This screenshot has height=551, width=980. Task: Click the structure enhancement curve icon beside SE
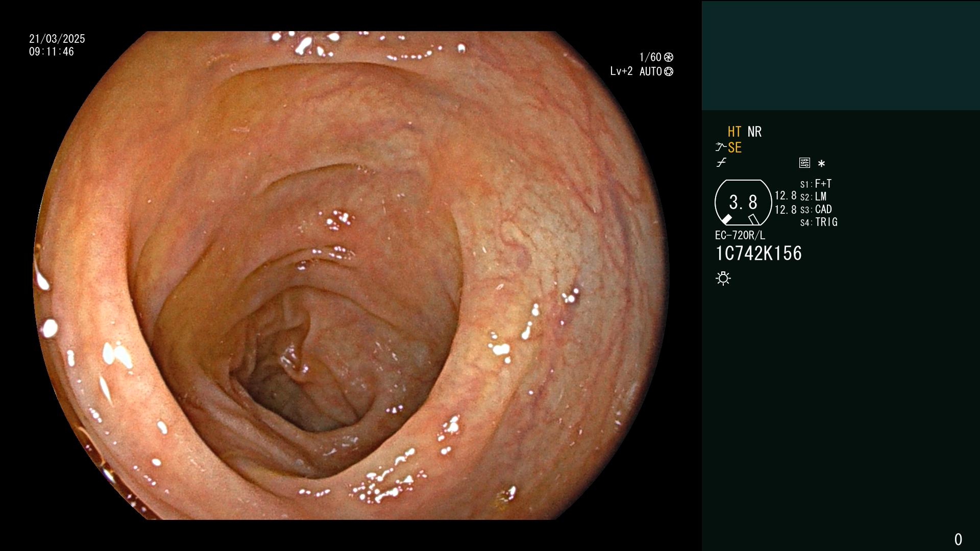pyautogui.click(x=721, y=147)
